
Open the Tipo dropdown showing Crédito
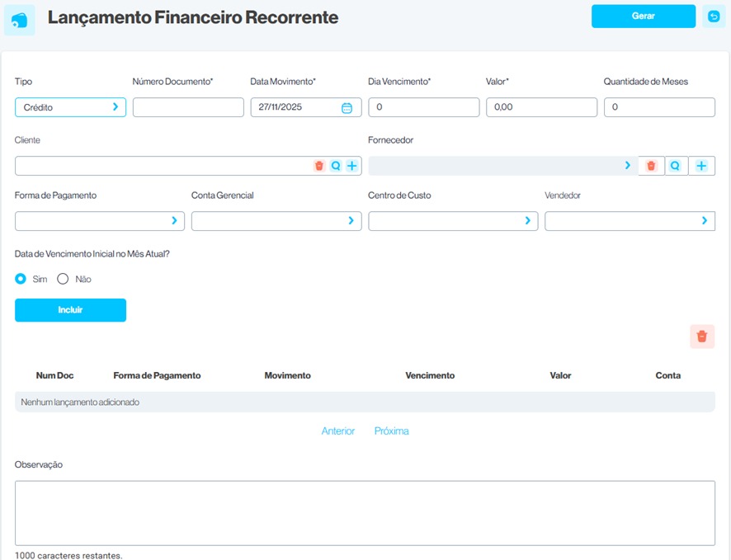70,107
